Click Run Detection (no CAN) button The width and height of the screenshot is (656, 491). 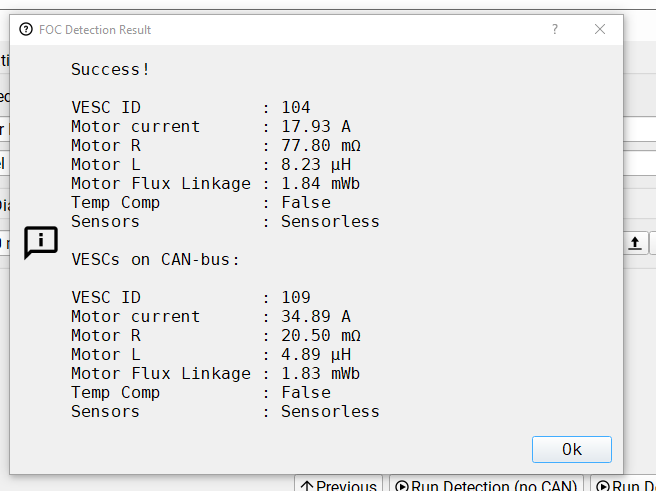click(486, 484)
